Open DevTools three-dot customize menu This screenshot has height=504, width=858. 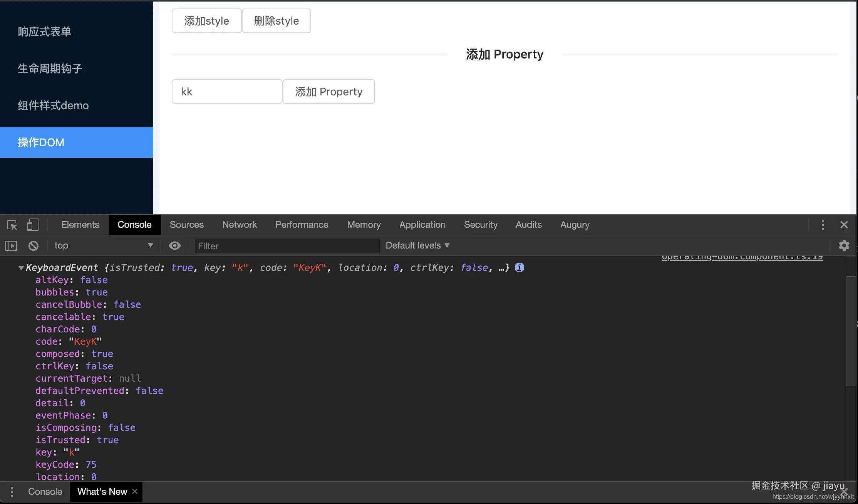[823, 225]
